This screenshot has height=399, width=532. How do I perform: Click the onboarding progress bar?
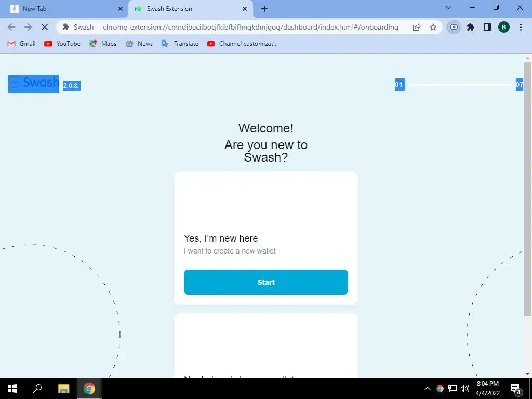click(x=460, y=85)
